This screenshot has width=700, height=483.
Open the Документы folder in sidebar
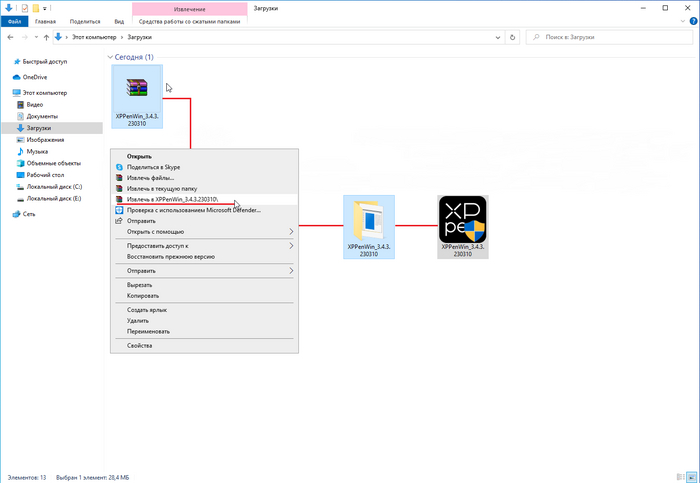(x=42, y=116)
